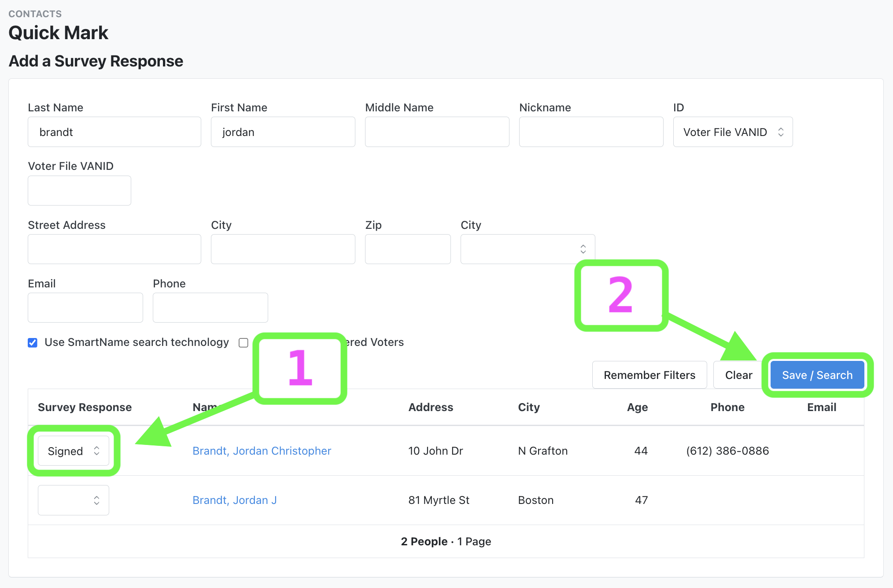Viewport: 893px width, 588px height.
Task: Click the Clear button
Action: point(738,375)
